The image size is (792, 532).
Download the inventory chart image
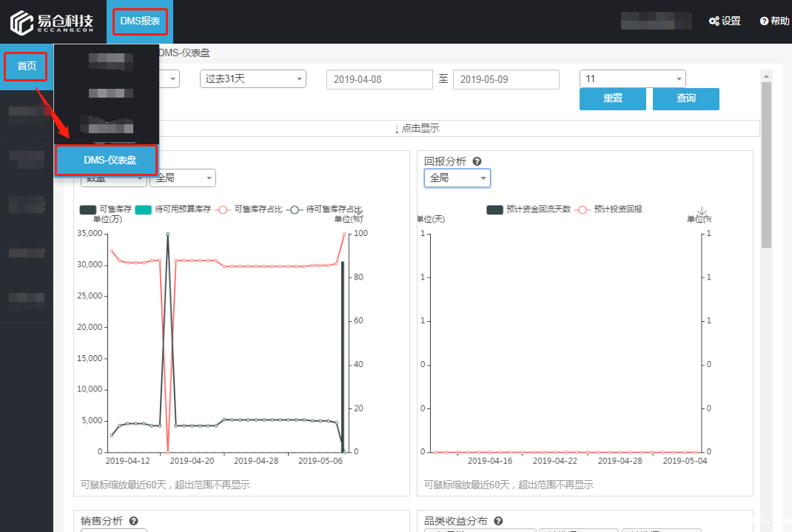(x=358, y=212)
